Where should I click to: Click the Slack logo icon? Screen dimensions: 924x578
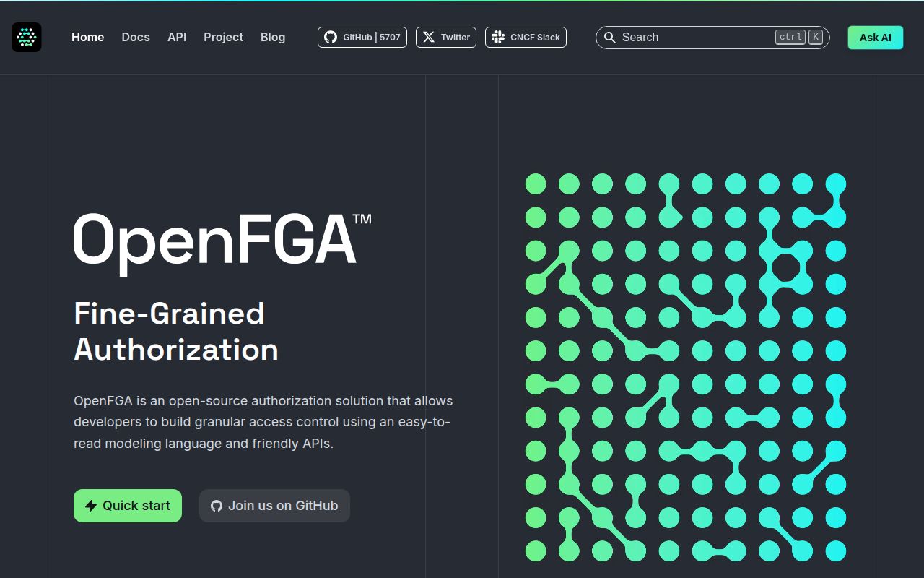tap(498, 37)
